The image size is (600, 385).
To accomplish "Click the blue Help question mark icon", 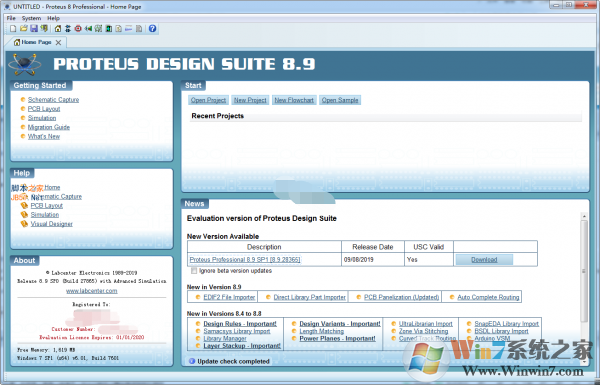I will click(x=152, y=29).
